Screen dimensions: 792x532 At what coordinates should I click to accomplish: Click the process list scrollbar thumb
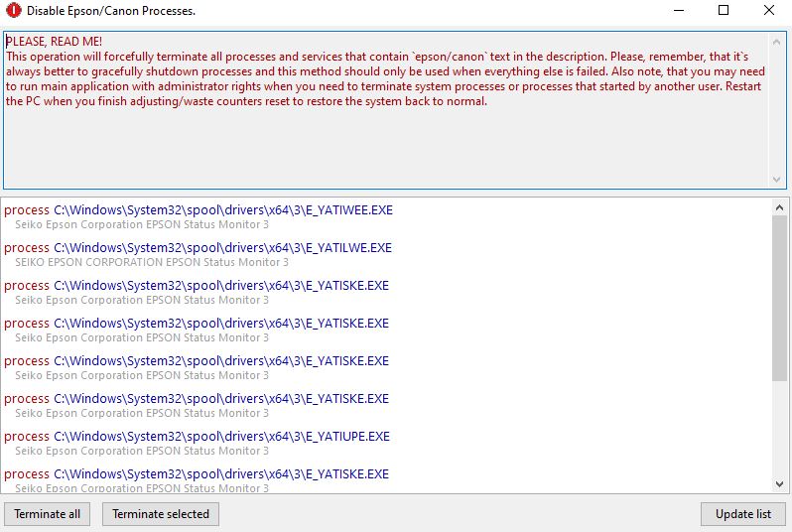(x=780, y=298)
